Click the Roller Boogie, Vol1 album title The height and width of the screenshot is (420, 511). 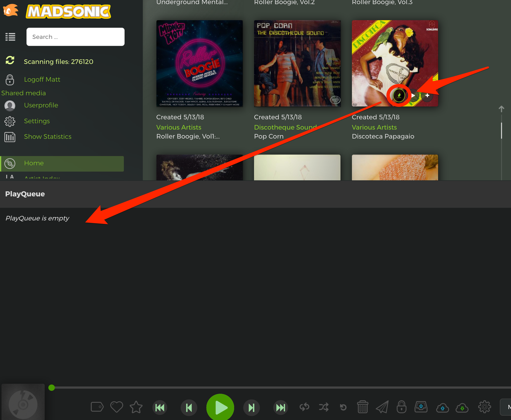point(188,136)
